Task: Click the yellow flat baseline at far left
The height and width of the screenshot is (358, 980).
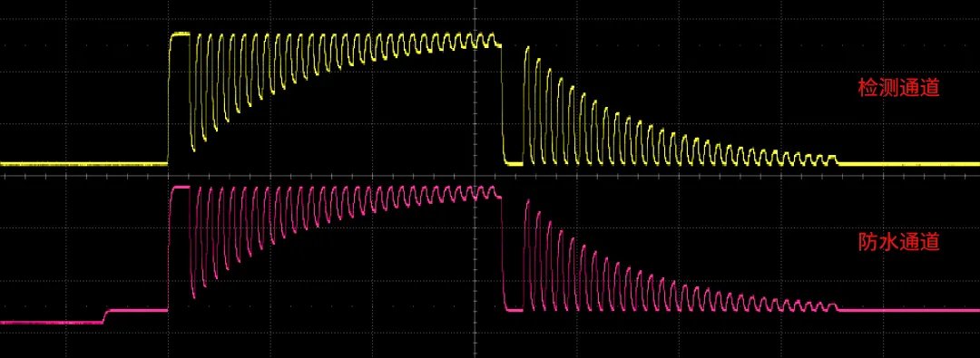Action: click(83, 164)
